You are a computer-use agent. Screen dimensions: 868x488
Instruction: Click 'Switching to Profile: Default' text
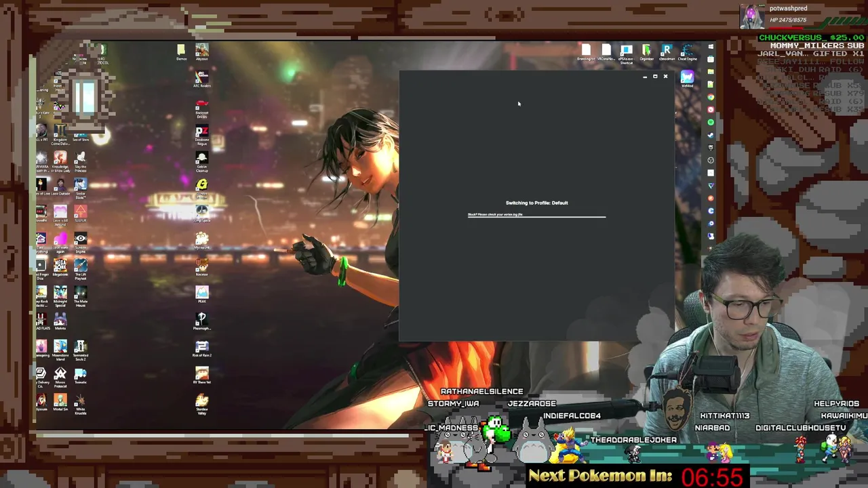[536, 203]
